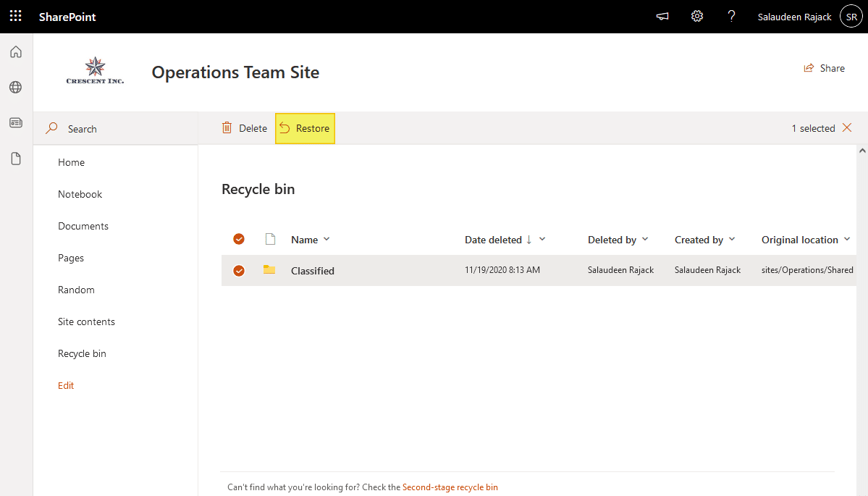
Task: Open the Second-stage recycle bin link
Action: point(450,487)
